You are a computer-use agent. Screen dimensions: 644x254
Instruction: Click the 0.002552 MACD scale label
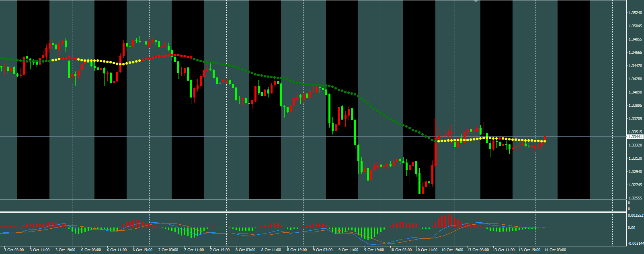coord(636,215)
